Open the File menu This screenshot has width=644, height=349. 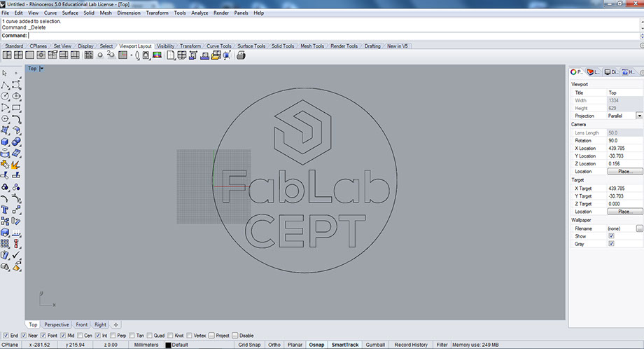(6, 13)
